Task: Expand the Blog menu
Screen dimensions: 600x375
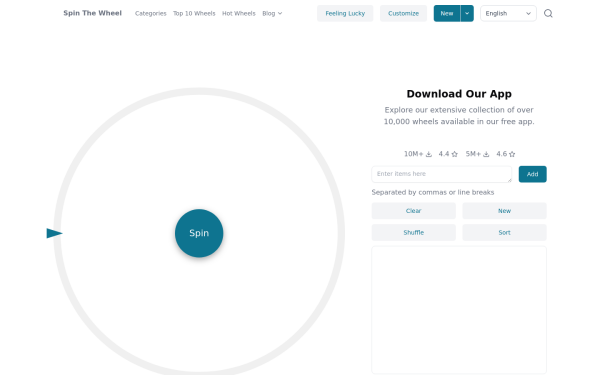Action: [272, 13]
